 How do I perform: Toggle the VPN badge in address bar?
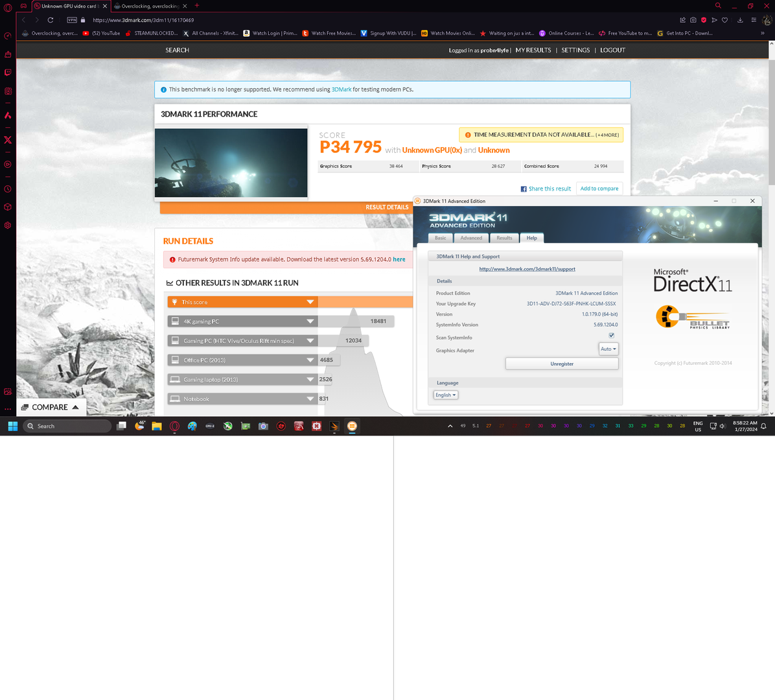tap(72, 20)
